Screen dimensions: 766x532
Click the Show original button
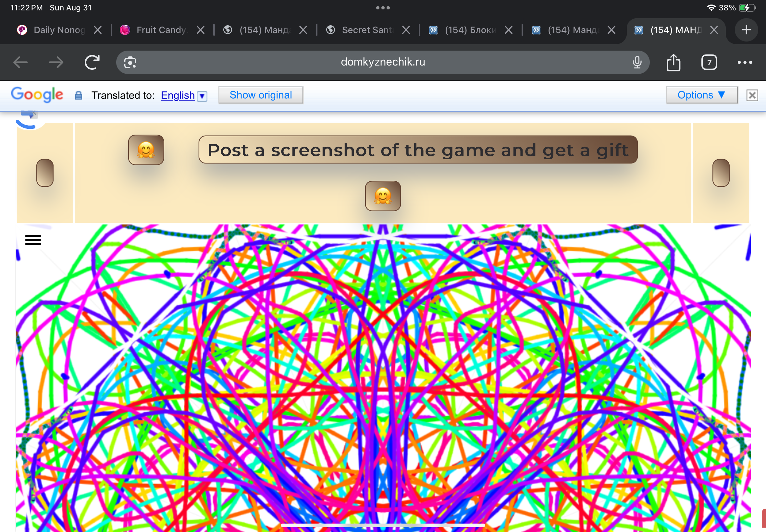261,95
